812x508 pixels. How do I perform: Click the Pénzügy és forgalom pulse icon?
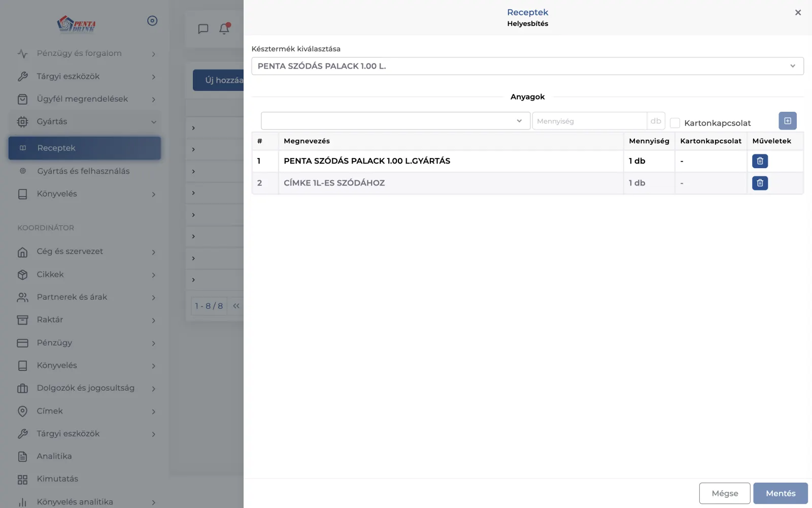22,53
